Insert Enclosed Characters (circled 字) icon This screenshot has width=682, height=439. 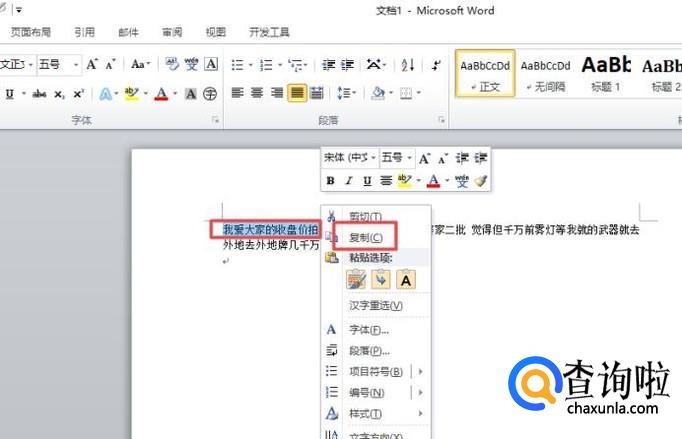210,94
